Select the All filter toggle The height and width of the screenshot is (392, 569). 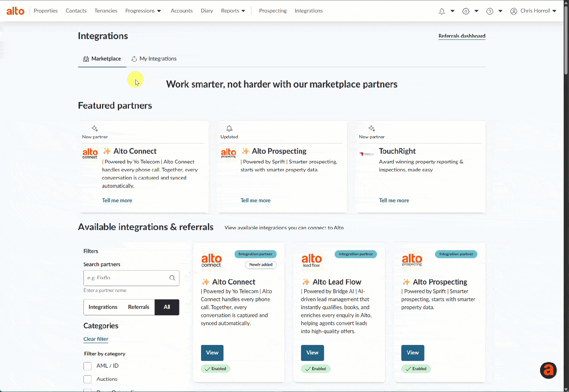pos(167,307)
